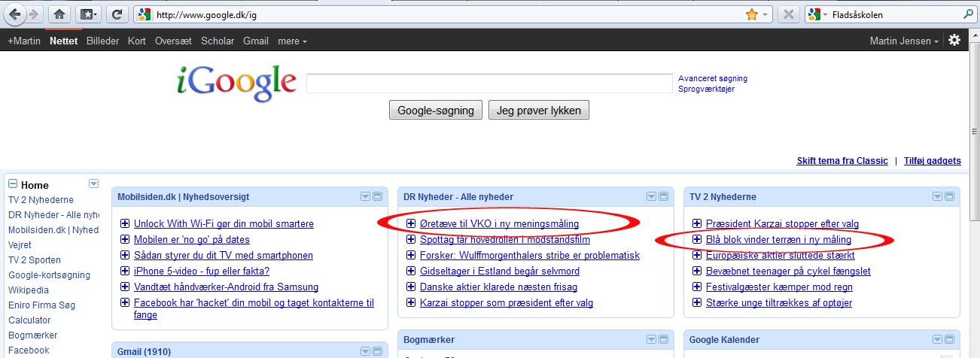Select Oversæt in the Google bar
Image resolution: width=980 pixels, height=358 pixels.
pyautogui.click(x=173, y=41)
